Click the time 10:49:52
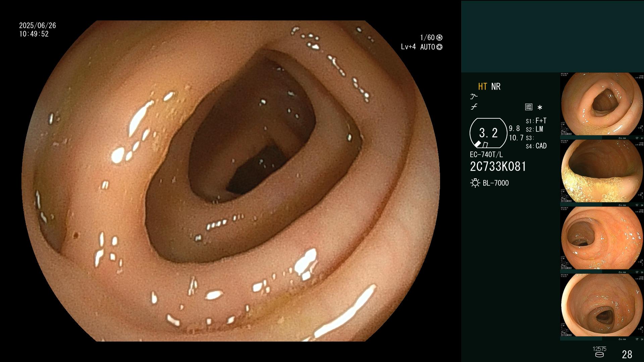 coord(34,34)
